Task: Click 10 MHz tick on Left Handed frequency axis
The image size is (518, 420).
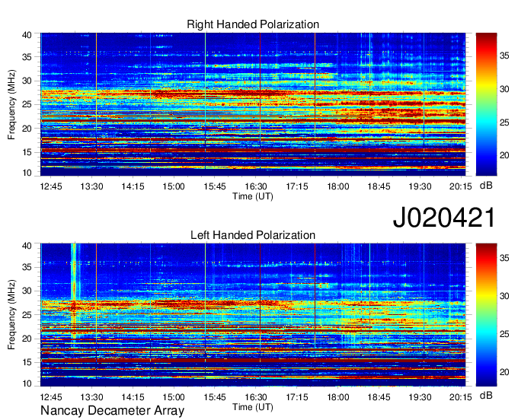Action: click(x=27, y=383)
